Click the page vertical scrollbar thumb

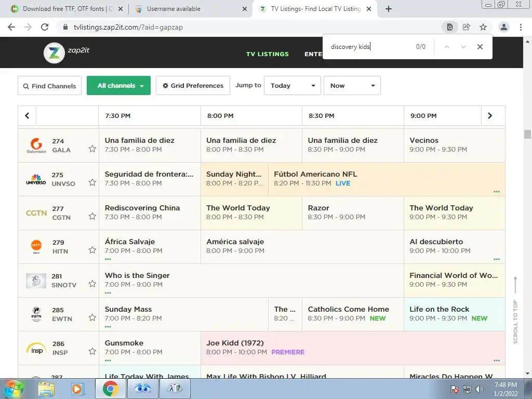point(527,134)
